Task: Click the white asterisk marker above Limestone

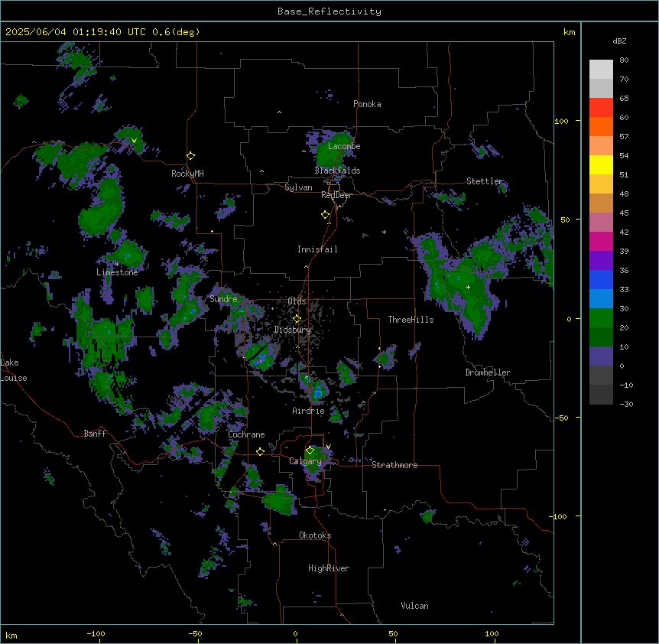Action: (117, 264)
